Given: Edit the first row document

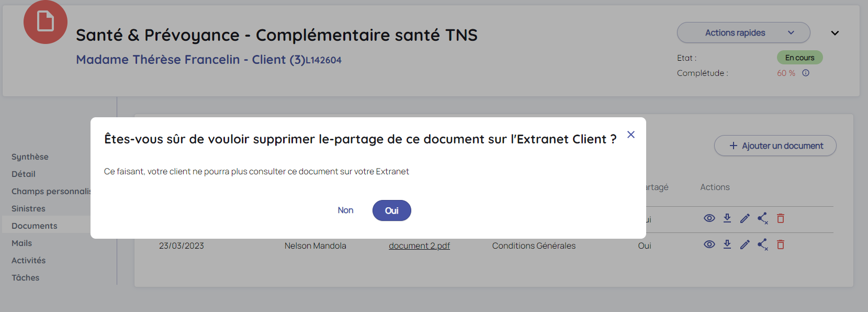Looking at the screenshot, I should (745, 218).
